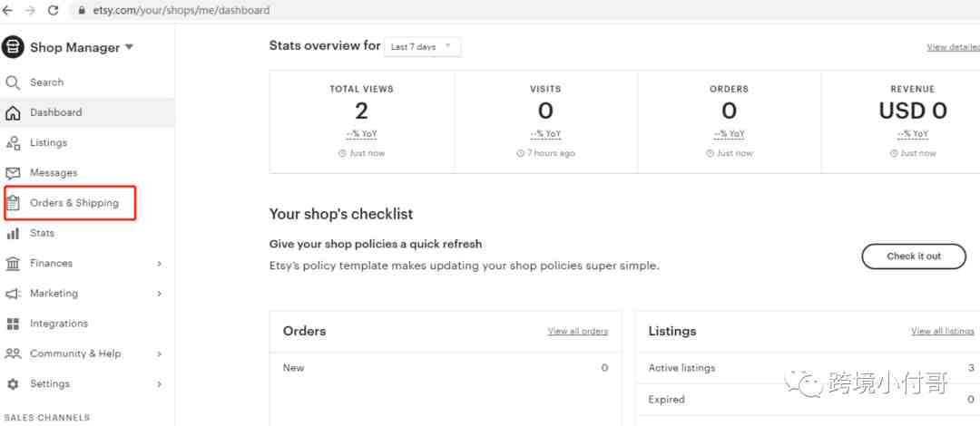This screenshot has width=980, height=426.
Task: Click the Orders & Shipping clipboard icon
Action: 13,203
